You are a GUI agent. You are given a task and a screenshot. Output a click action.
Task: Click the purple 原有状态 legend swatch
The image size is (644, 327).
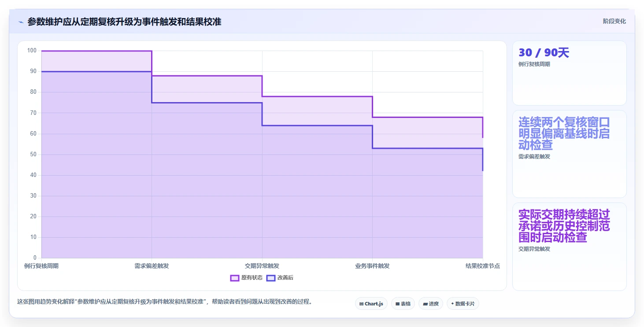coord(234,278)
